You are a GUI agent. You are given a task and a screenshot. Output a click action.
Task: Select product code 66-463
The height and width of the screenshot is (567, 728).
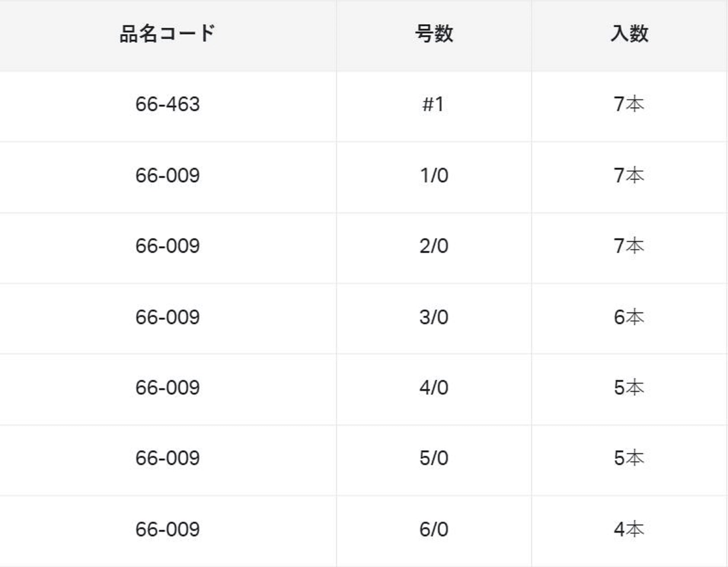(167, 104)
